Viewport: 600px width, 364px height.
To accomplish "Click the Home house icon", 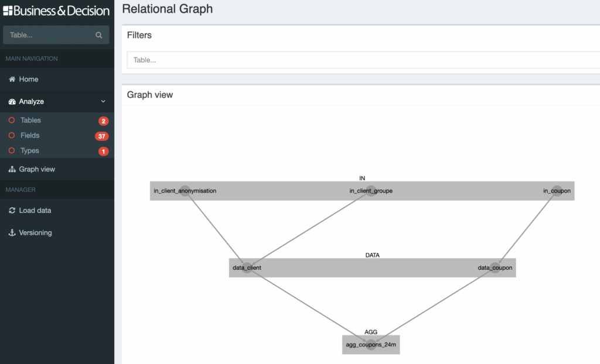I will tap(12, 79).
